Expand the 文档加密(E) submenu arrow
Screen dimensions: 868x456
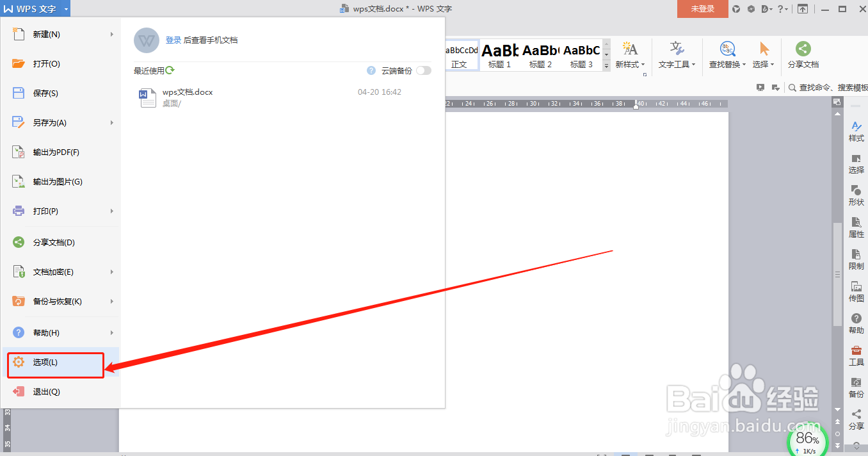[112, 272]
